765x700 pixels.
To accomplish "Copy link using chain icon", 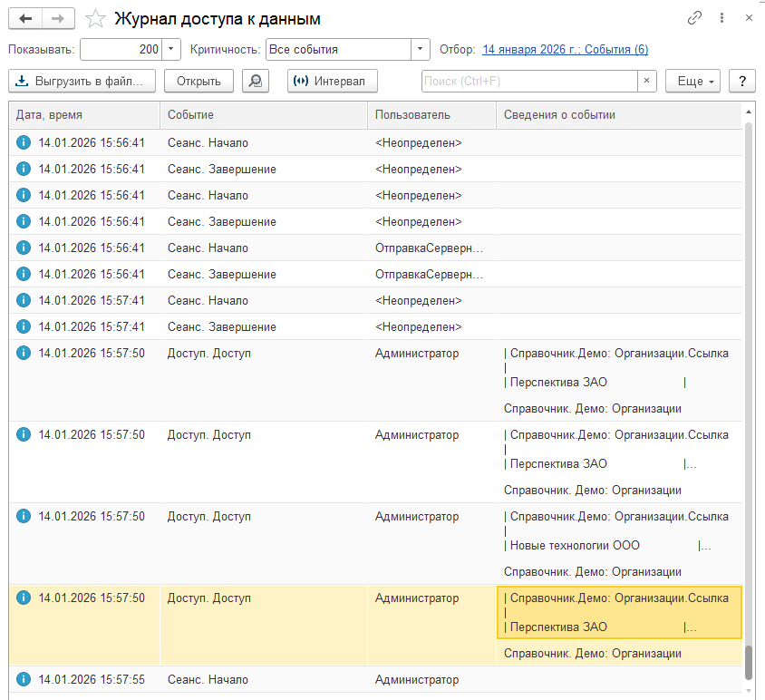I will (x=695, y=18).
